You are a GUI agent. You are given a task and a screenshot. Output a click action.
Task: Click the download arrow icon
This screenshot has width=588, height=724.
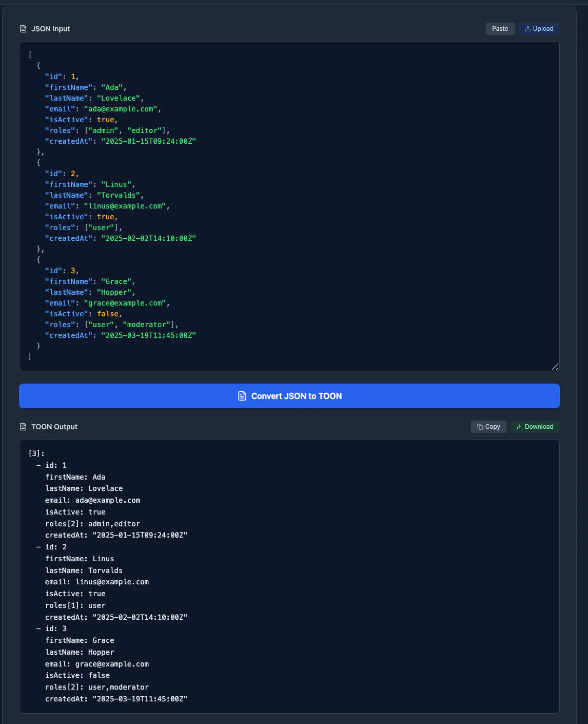[x=519, y=427]
